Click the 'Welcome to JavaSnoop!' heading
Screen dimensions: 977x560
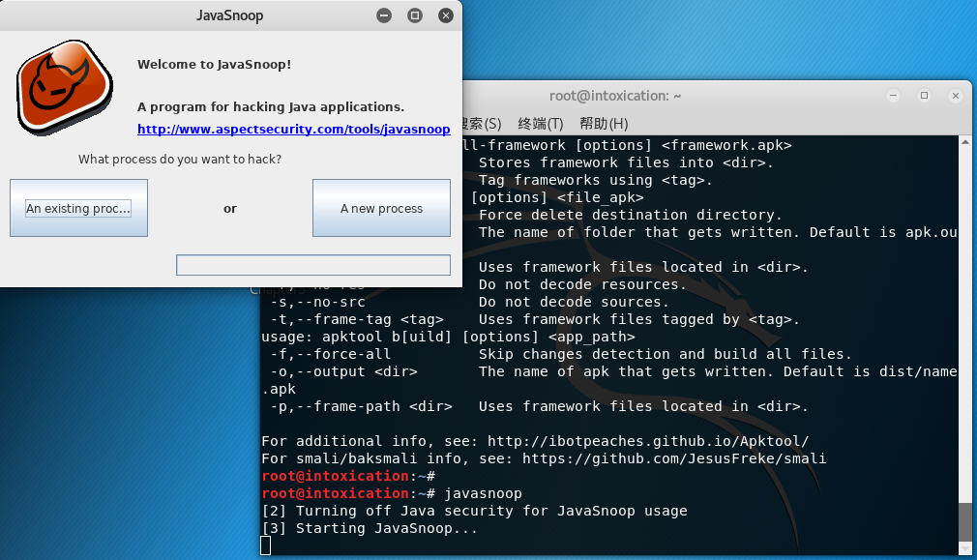(x=215, y=64)
